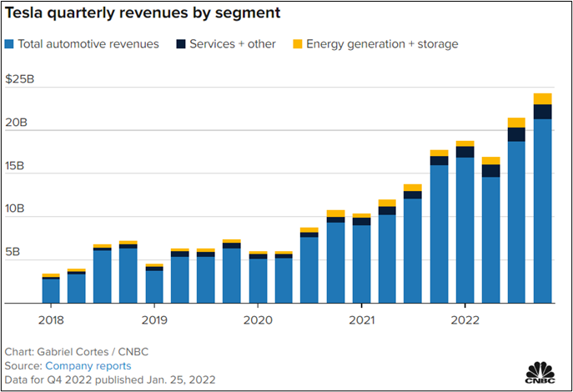Click the 10B label on the y-axis
The height and width of the screenshot is (392, 573).
pyautogui.click(x=18, y=209)
